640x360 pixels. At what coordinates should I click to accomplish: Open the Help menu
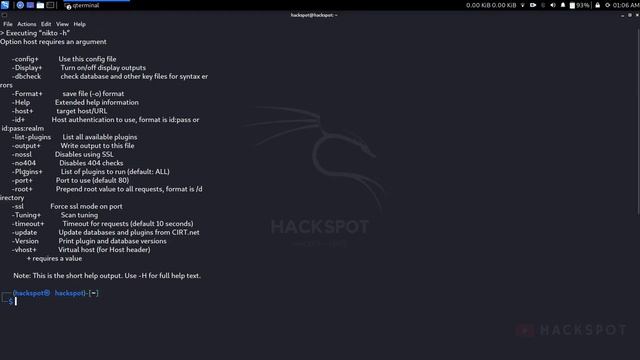coord(79,24)
